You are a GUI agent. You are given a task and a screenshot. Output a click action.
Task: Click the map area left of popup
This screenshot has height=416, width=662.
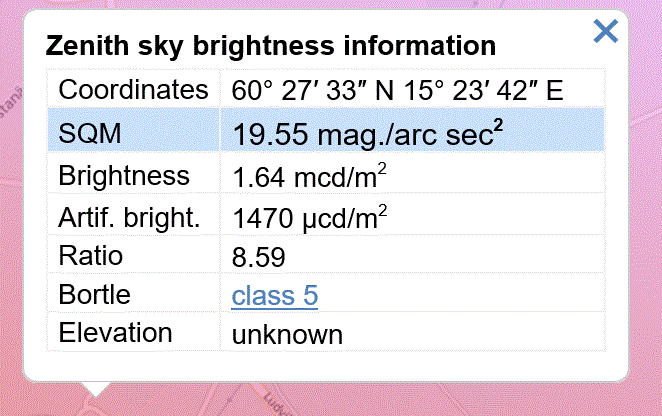click(11, 211)
